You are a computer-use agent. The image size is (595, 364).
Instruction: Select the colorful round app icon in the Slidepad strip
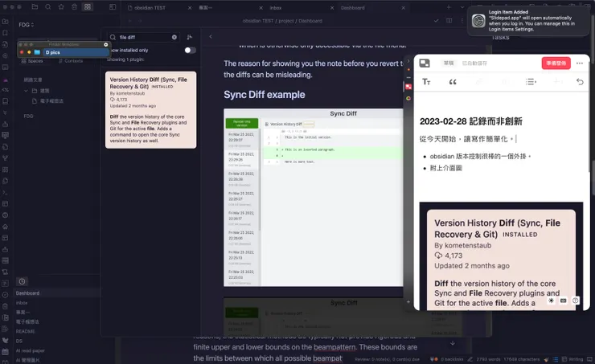click(x=408, y=98)
